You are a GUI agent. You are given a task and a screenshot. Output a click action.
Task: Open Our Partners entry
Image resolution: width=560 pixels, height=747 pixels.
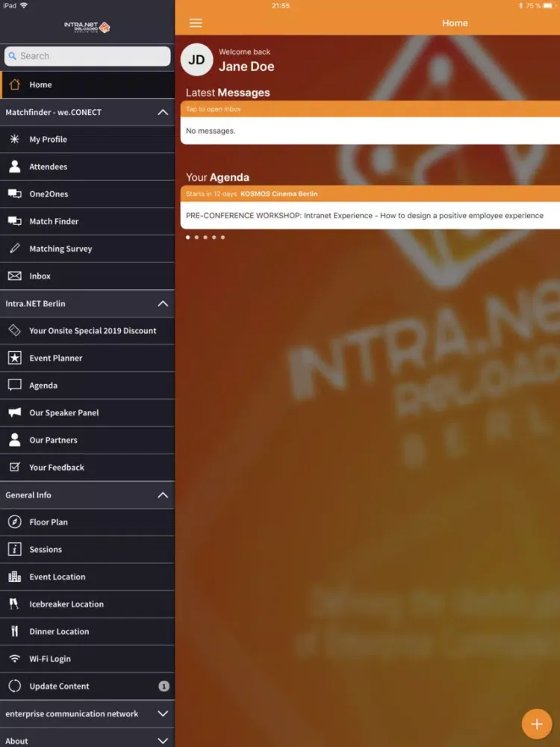[87, 440]
